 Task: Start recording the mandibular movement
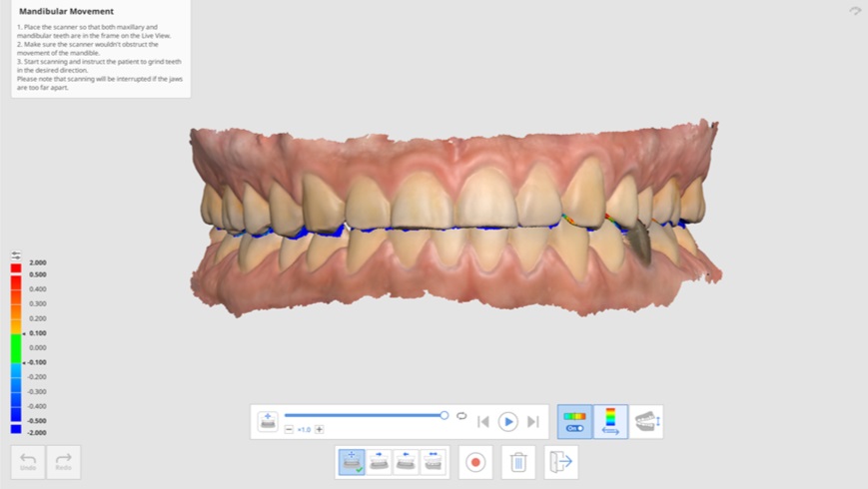(x=475, y=462)
